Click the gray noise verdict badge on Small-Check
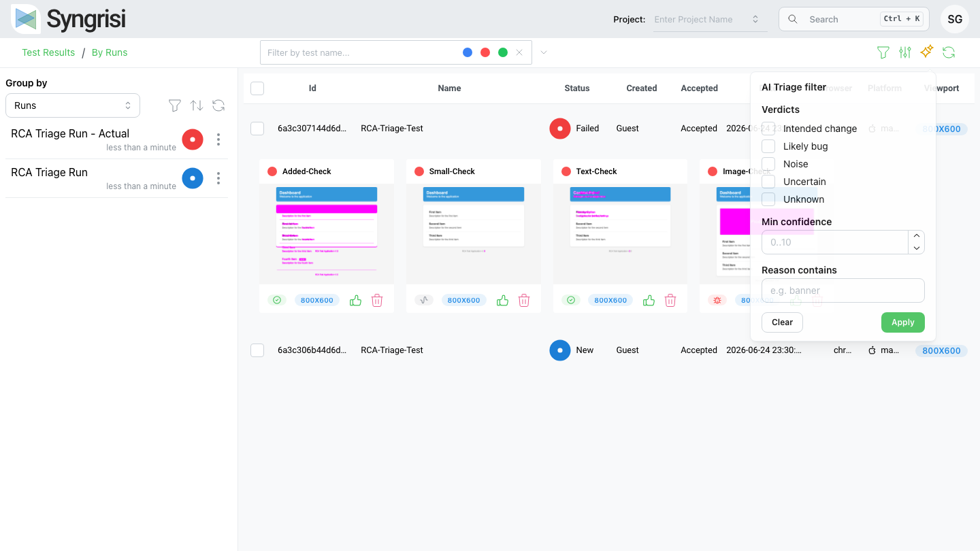The height and width of the screenshot is (551, 980). pyautogui.click(x=424, y=300)
